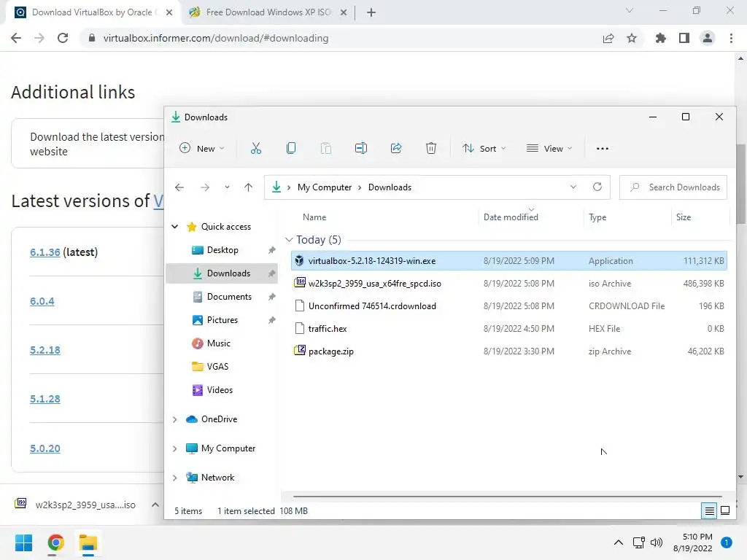The image size is (747, 560).
Task: Click the File Explorer icon on the taskbar
Action: (x=88, y=542)
